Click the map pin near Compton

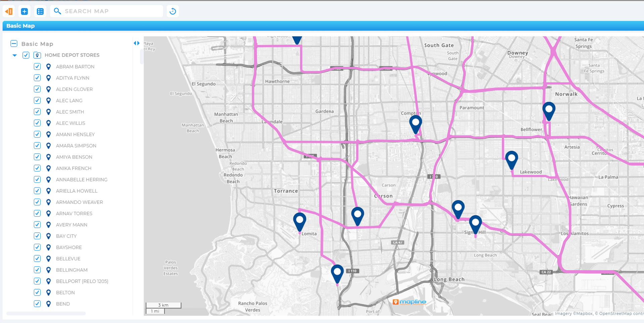[x=416, y=124]
